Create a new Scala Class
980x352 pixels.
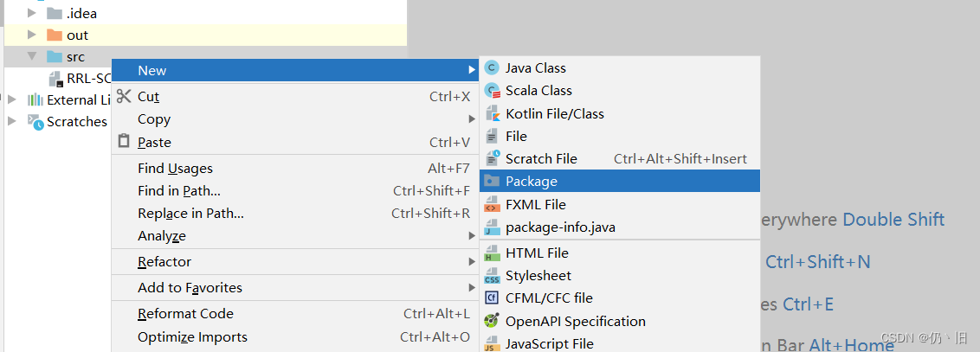pyautogui.click(x=620, y=91)
